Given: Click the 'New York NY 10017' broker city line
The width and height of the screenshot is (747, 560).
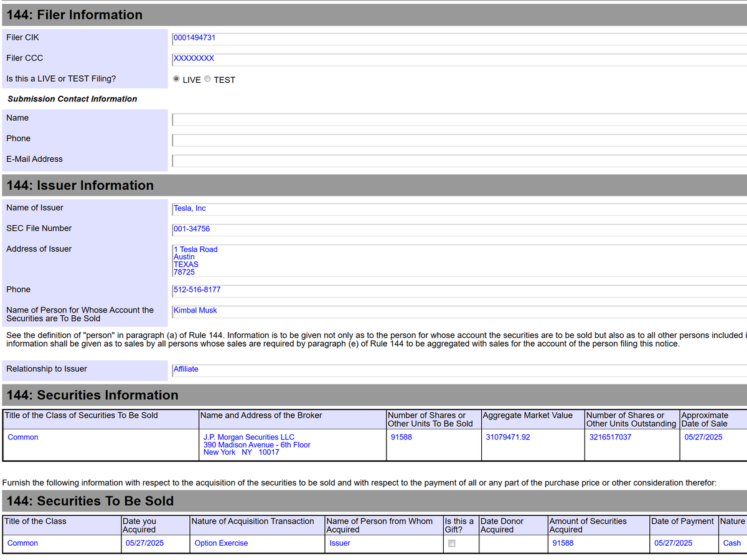Looking at the screenshot, I should (242, 452).
